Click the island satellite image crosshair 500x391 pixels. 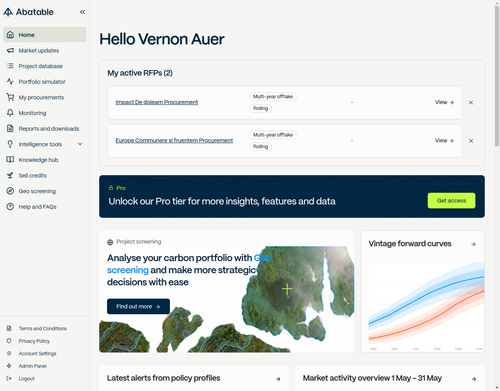[x=287, y=289]
